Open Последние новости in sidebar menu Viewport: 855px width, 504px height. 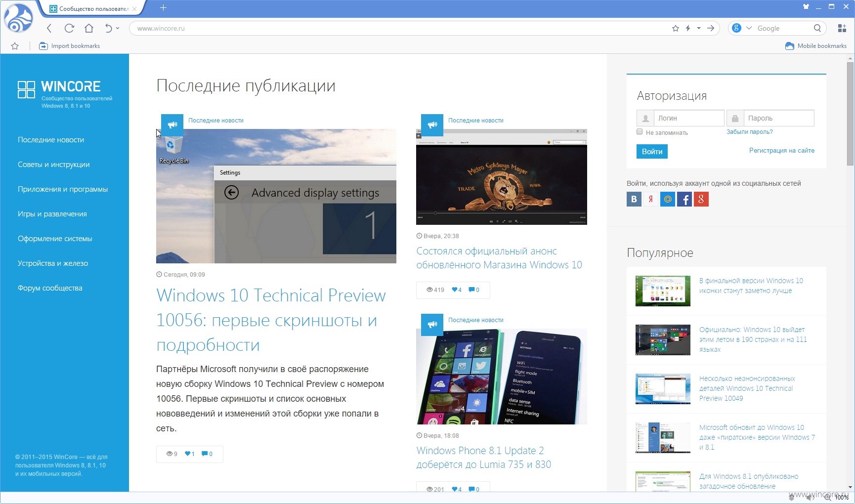point(51,140)
